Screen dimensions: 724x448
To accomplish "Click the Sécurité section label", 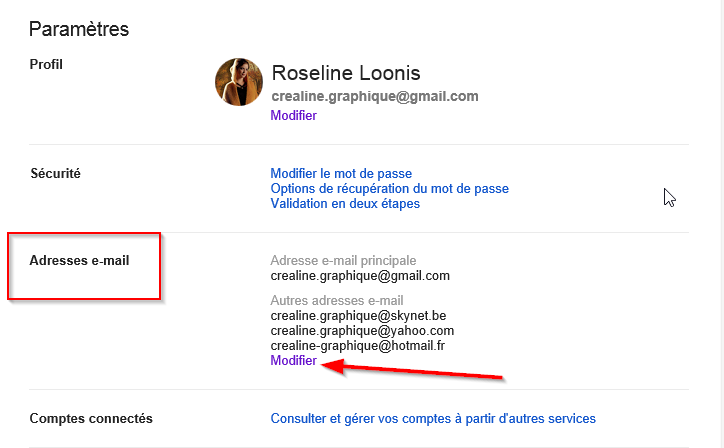I will [55, 174].
